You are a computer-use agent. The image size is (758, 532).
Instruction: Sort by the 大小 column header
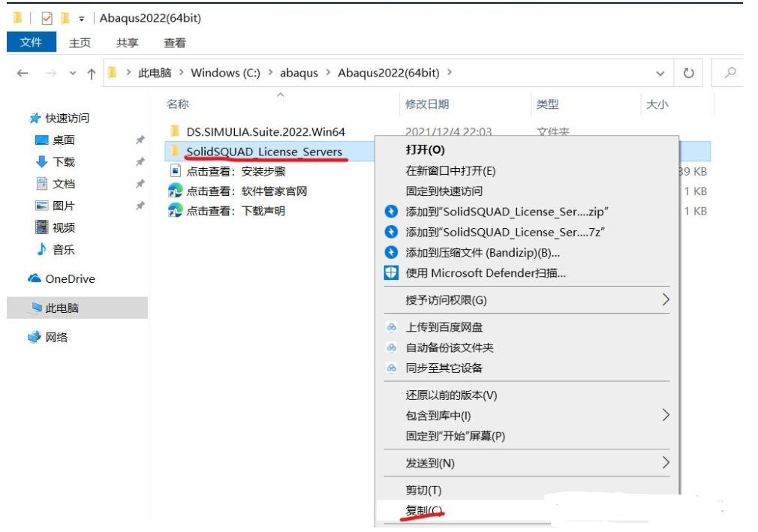pyautogui.click(x=657, y=104)
